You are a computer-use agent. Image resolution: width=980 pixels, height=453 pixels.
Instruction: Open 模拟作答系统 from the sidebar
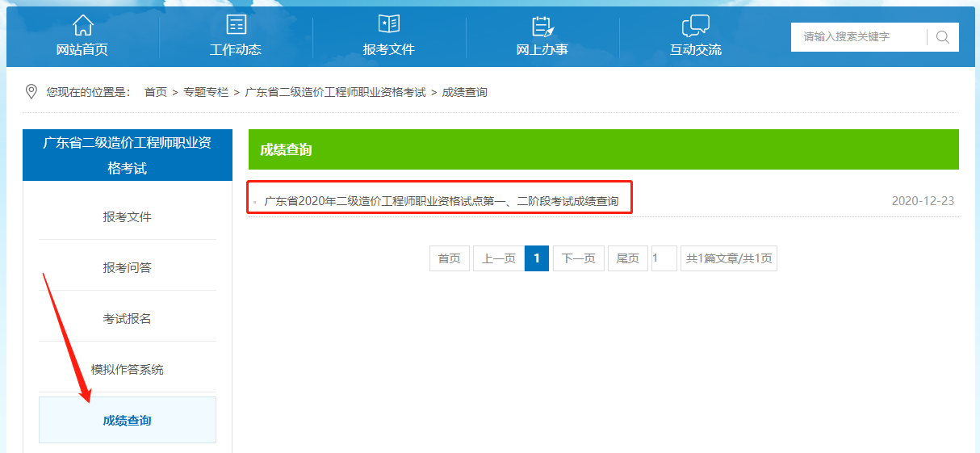[127, 369]
